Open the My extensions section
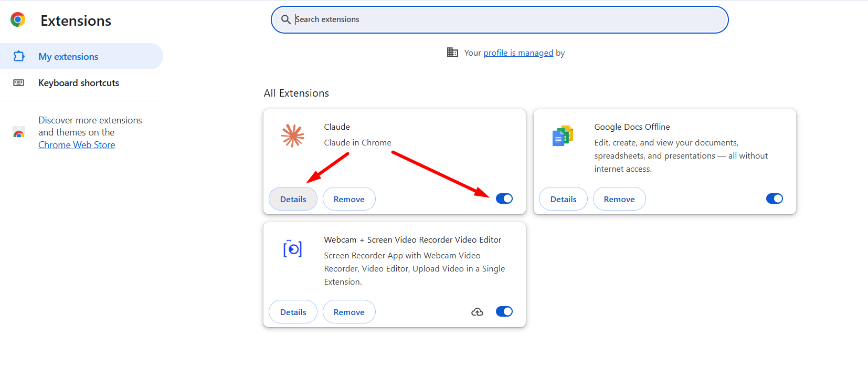868x376 pixels. (81, 56)
